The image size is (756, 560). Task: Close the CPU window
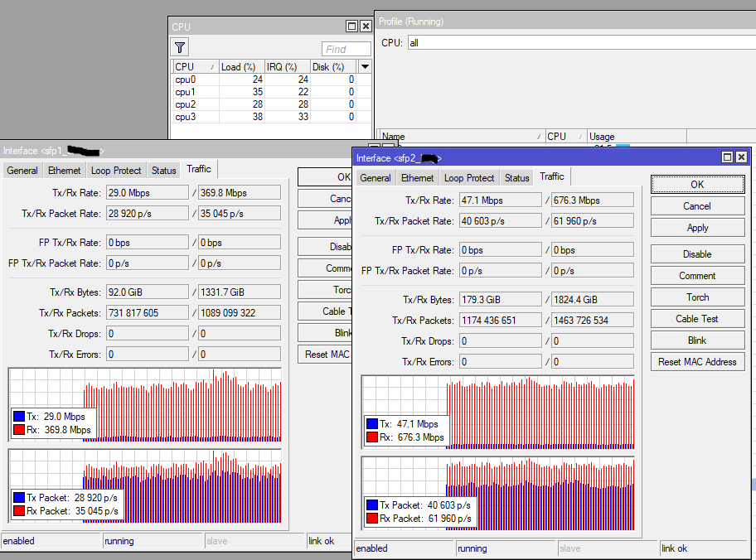click(x=366, y=27)
